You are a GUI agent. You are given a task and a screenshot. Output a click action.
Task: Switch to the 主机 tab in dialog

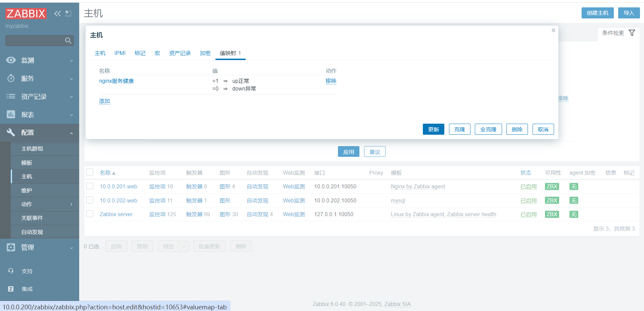tap(100, 53)
